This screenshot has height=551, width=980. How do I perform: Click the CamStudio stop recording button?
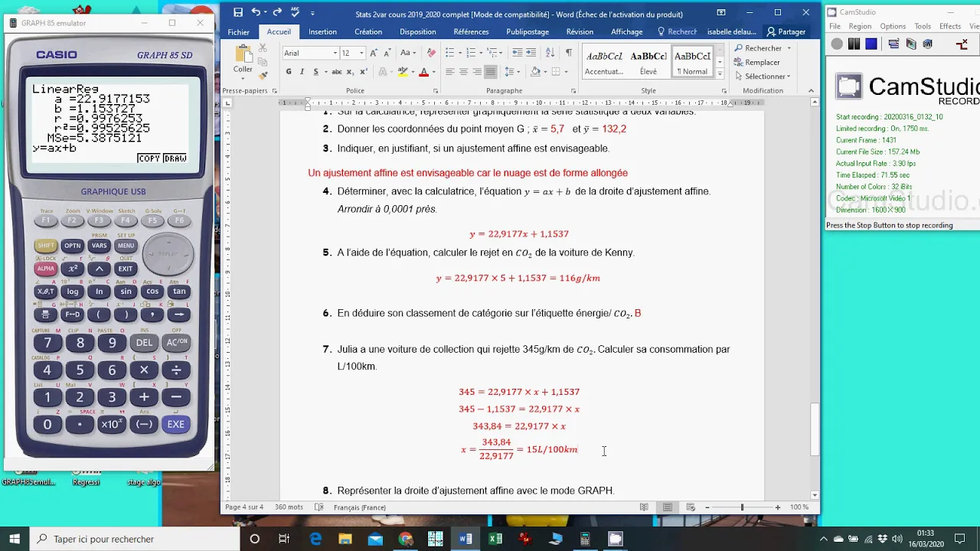point(871,44)
